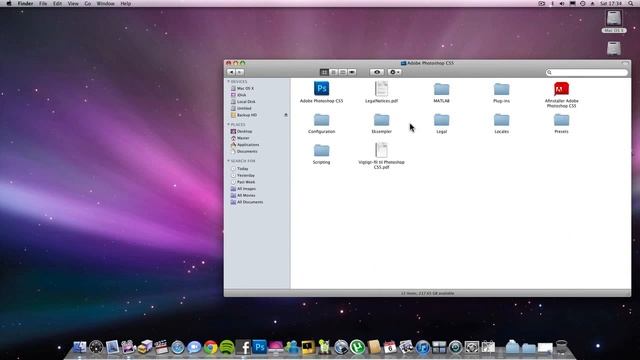This screenshot has height=360, width=640.
Task: Open Finder from the Dock
Action: 80,347
